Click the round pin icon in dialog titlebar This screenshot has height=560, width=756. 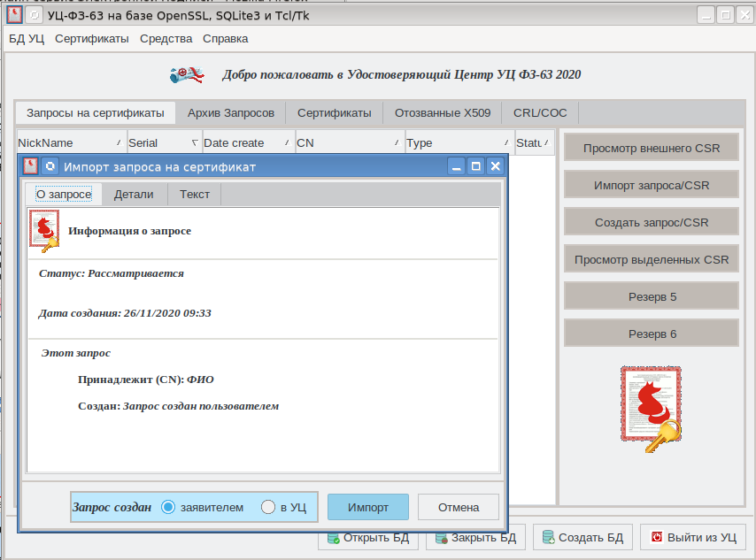[x=50, y=166]
